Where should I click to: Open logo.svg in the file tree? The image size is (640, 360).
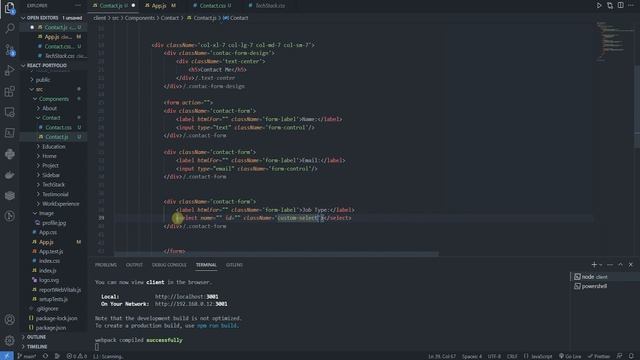53,280
